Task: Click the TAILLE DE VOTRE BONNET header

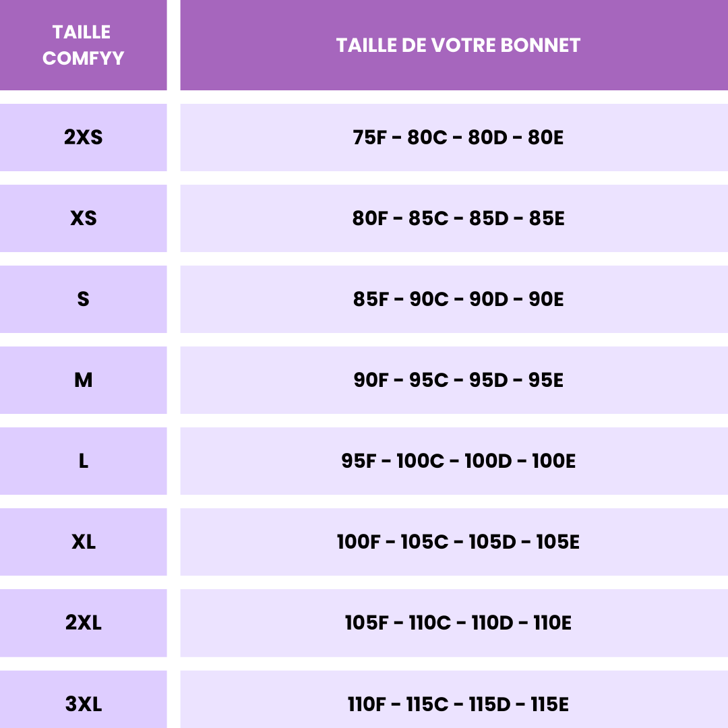Action: click(x=458, y=45)
